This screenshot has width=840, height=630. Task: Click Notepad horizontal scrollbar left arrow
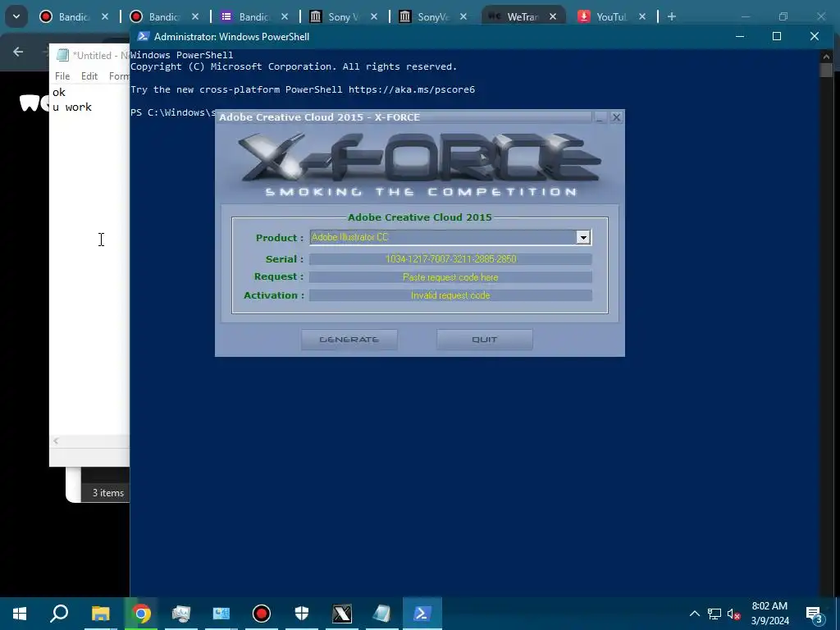pos(56,441)
